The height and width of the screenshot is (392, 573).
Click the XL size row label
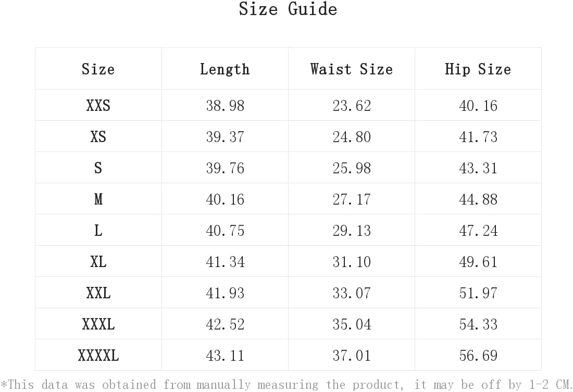coord(98,261)
